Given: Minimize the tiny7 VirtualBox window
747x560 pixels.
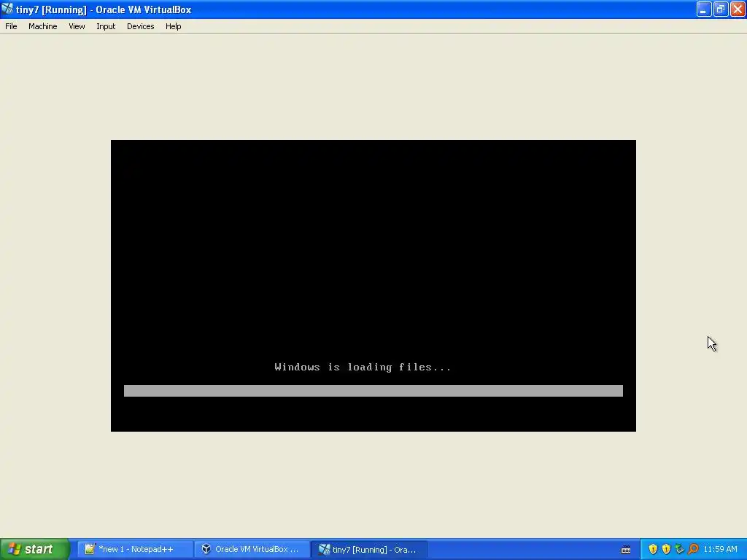Looking at the screenshot, I should coord(704,9).
